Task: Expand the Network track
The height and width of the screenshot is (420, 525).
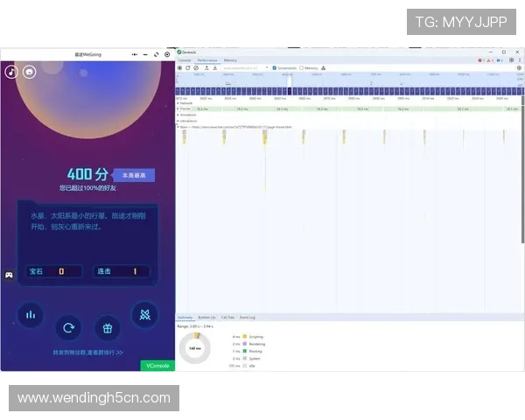Action: coord(178,103)
